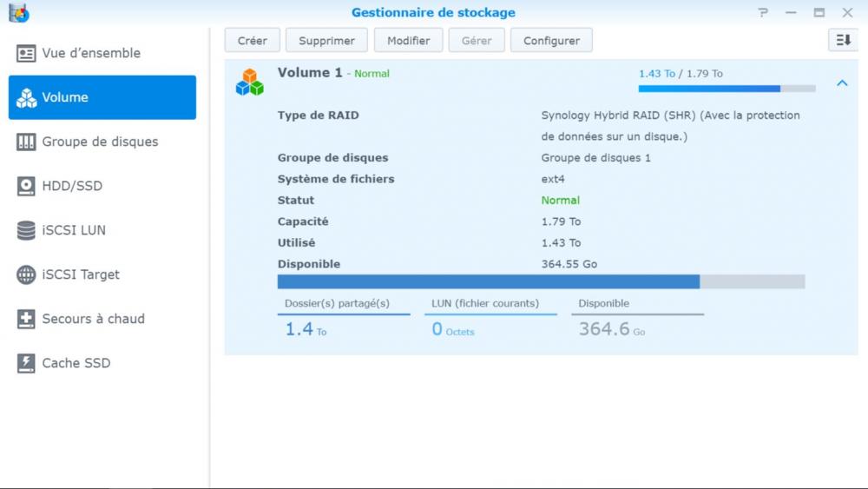Select the Volume menu item in sidebar
This screenshot has height=489, width=868.
click(102, 97)
